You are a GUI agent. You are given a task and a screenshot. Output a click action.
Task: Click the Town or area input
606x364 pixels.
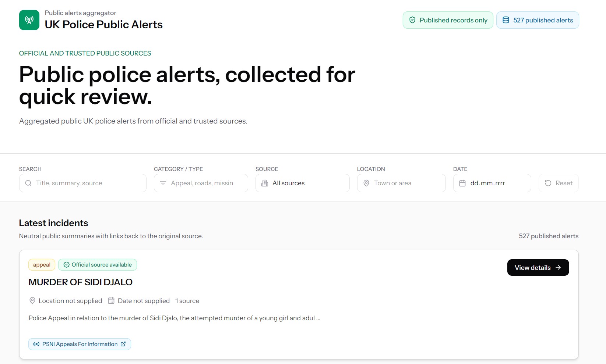[x=401, y=183]
